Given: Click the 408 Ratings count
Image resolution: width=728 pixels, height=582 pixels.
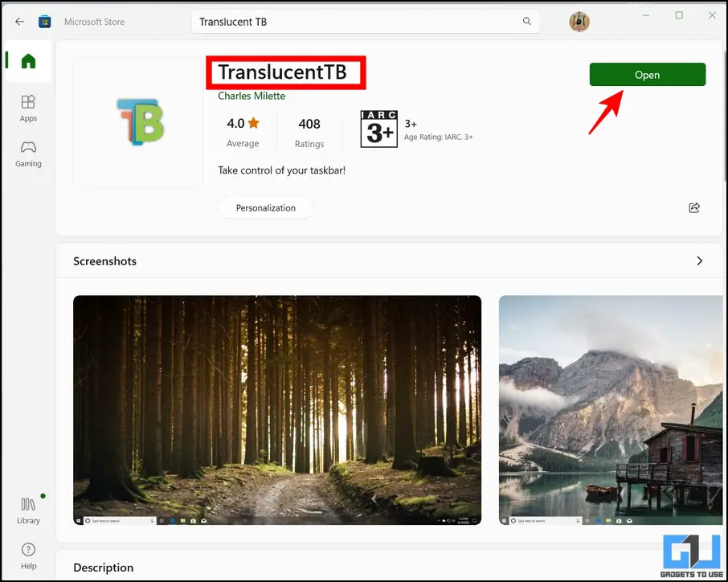Looking at the screenshot, I should tap(309, 132).
